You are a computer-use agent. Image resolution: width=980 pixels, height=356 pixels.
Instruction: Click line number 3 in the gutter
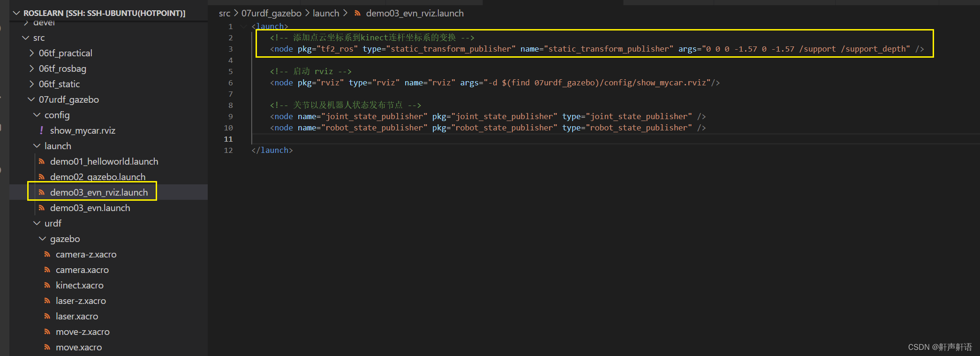(230, 49)
